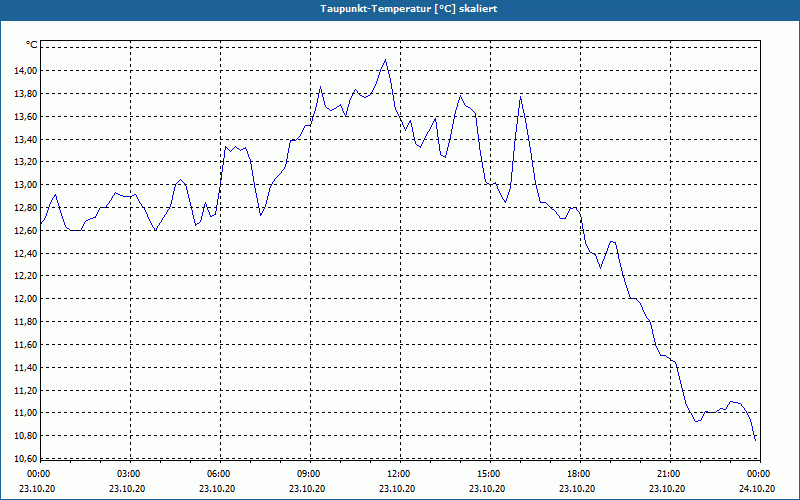Click the y-axis tick "11,80"
Screen dimensions: 800x500
(x=26, y=322)
